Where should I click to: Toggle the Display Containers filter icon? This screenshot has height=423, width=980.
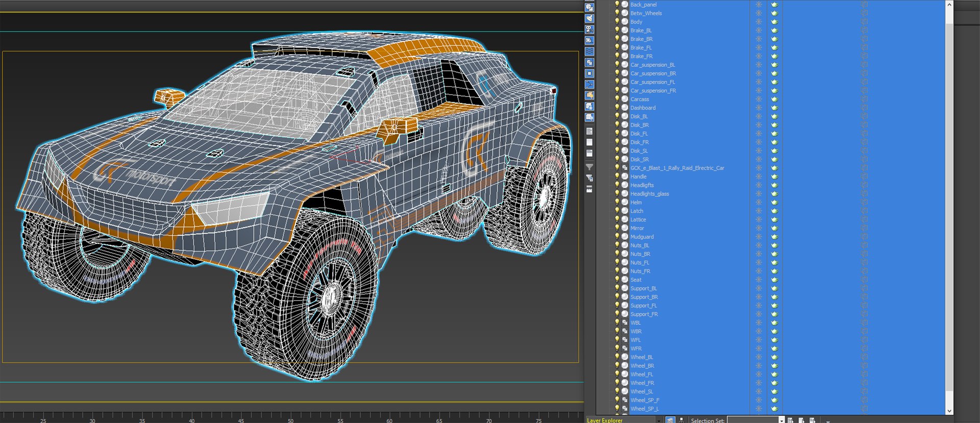(590, 95)
